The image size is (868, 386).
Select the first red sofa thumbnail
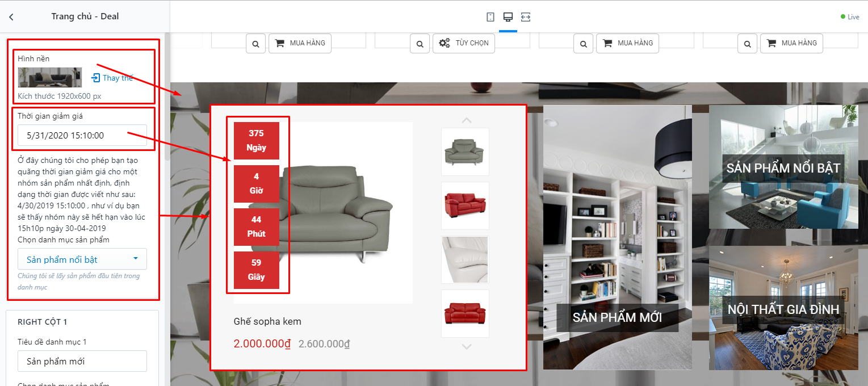465,205
